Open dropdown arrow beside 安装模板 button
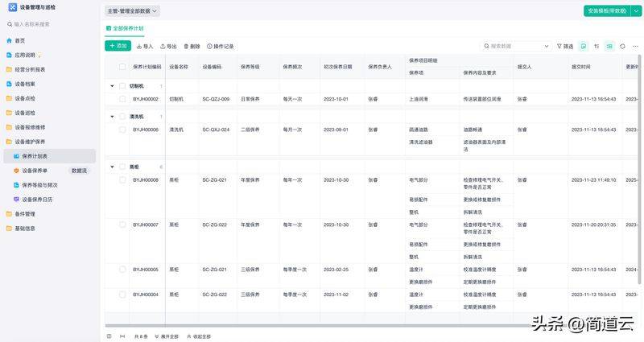644x342 pixels. coord(636,11)
